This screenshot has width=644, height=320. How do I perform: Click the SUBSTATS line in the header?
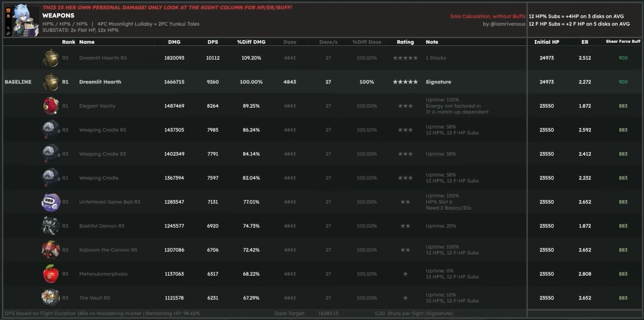(80, 30)
